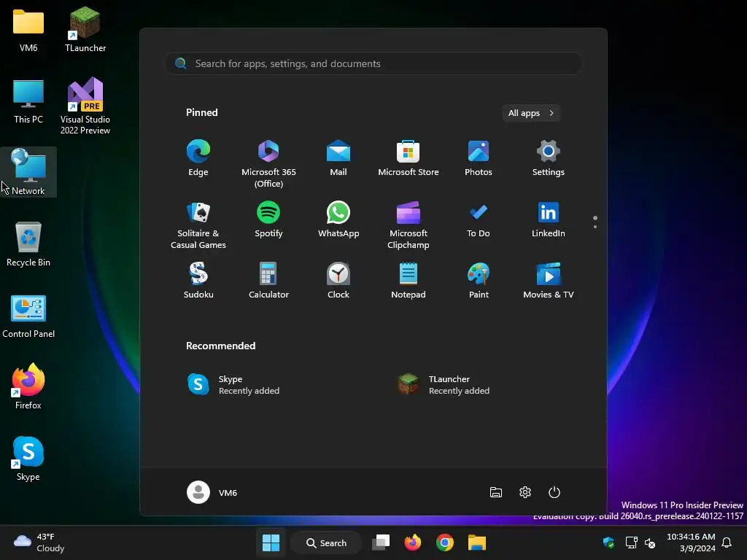
Task: Launch Microsoft 365 (Office) app
Action: [268, 164]
